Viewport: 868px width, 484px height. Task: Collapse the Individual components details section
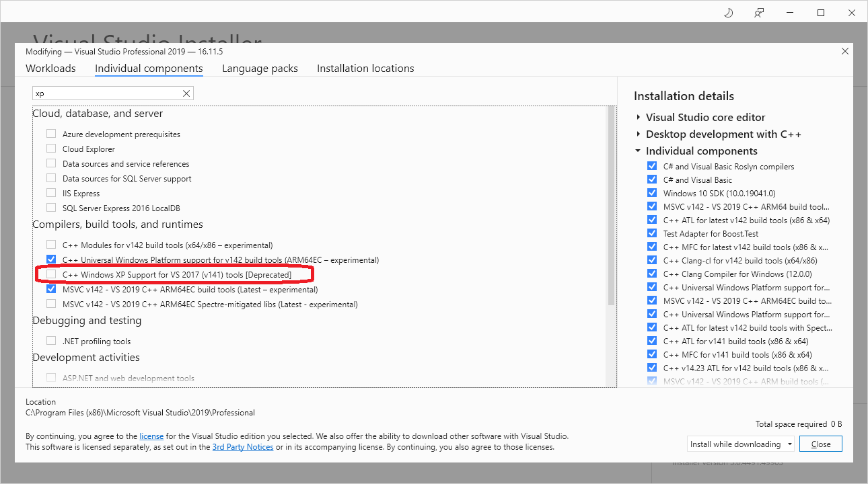coord(638,151)
